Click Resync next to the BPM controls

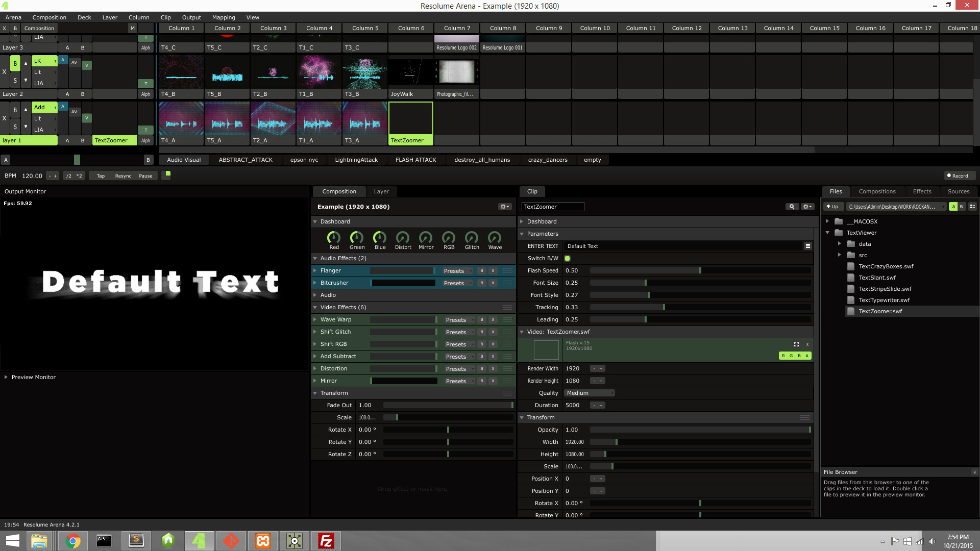122,176
